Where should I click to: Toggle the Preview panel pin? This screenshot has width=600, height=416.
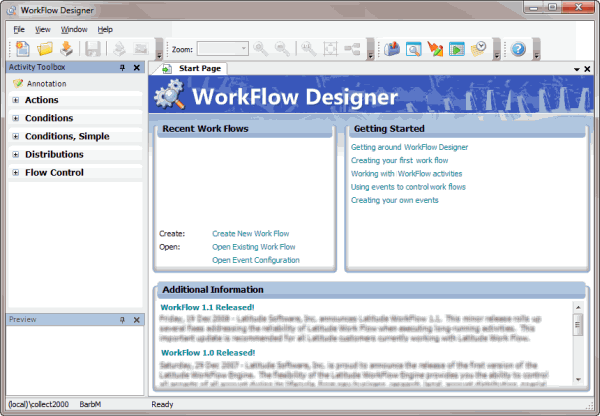tap(122, 319)
